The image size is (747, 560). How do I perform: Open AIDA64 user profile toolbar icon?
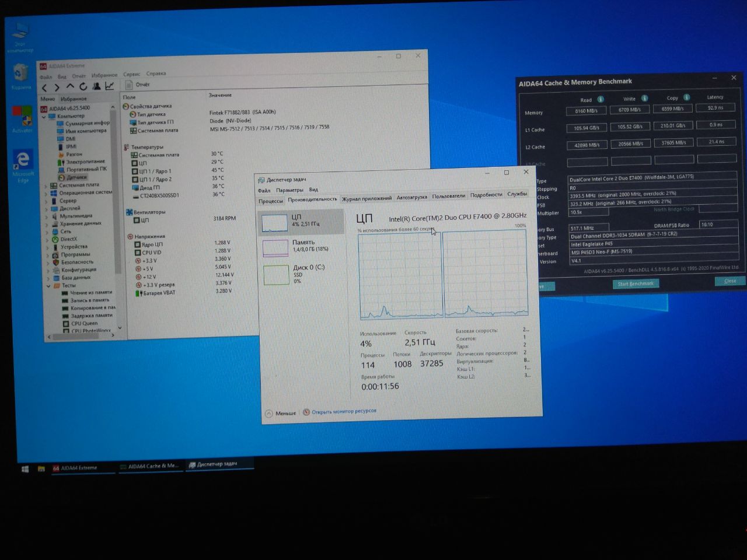pos(96,86)
